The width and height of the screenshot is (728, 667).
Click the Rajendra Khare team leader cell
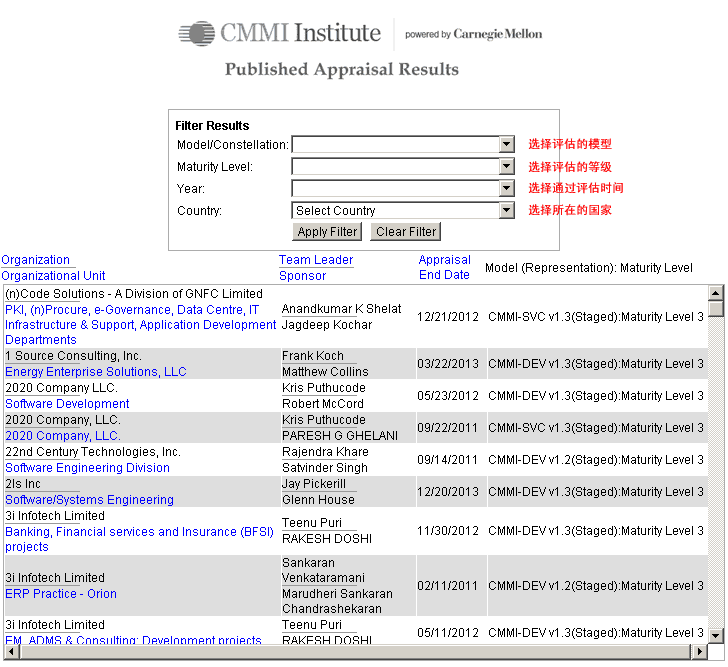pos(325,452)
